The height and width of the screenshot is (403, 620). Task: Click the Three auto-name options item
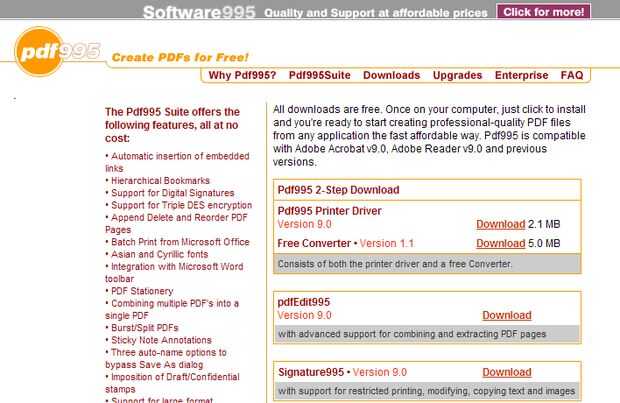166,358
